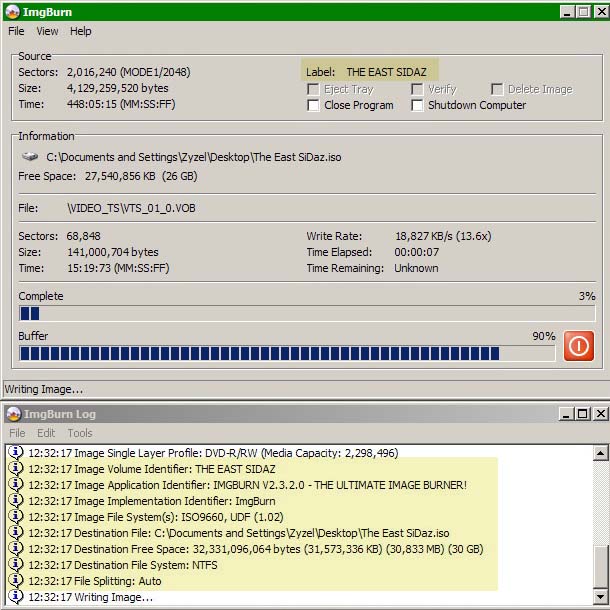The image size is (610, 610).
Task: Click the drive icon beside destination path
Action: 30,157
